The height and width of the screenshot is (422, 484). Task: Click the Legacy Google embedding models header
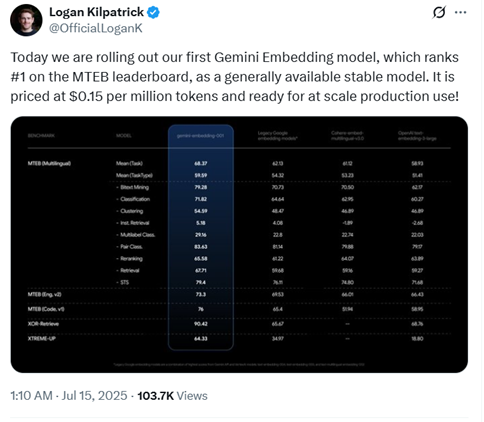[x=278, y=136]
